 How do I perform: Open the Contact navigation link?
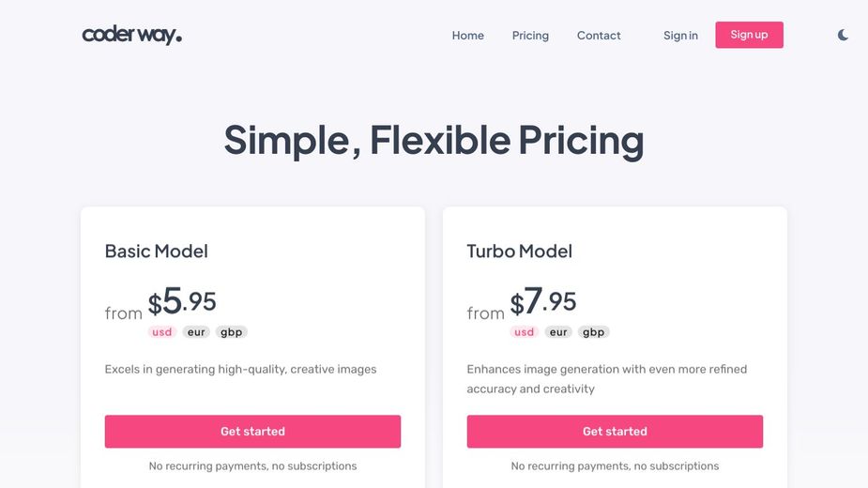599,36
